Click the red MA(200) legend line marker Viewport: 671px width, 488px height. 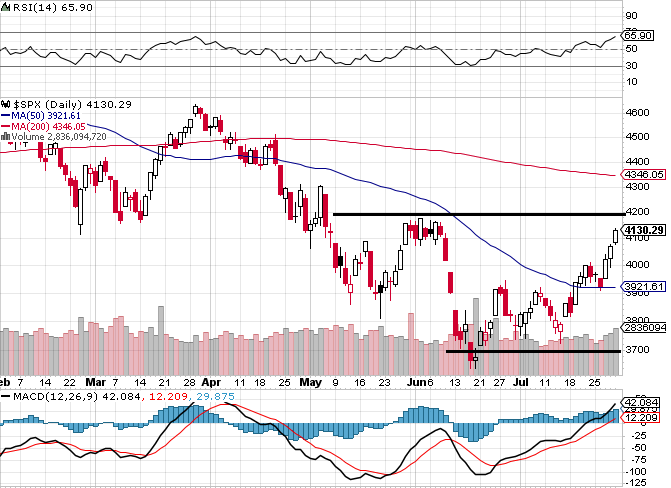click(x=6, y=127)
